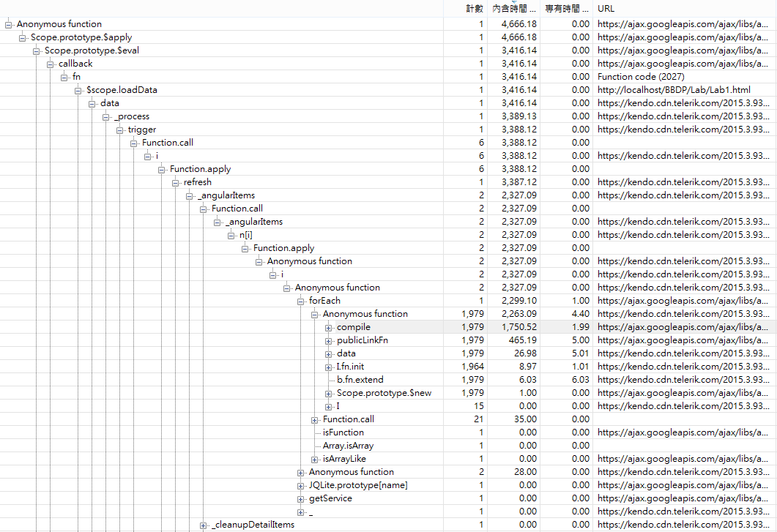Expand the I.fn.init node
This screenshot has height=532, width=777.
click(328, 367)
